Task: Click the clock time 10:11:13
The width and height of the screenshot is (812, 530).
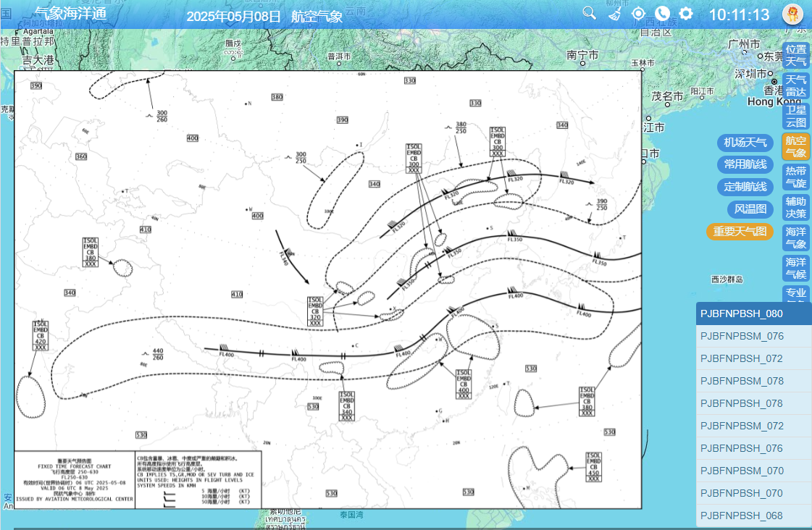Action: coord(739,15)
